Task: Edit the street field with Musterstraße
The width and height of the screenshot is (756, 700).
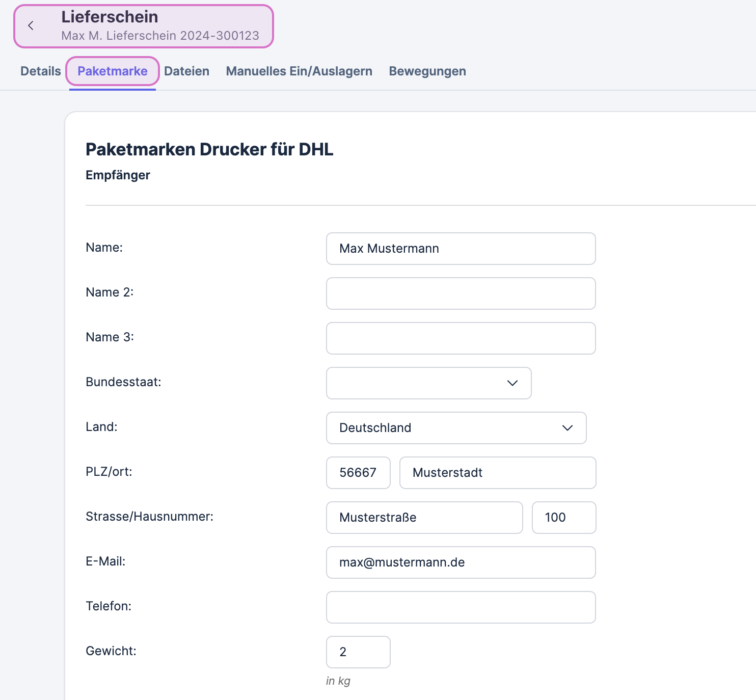Action: pos(424,518)
